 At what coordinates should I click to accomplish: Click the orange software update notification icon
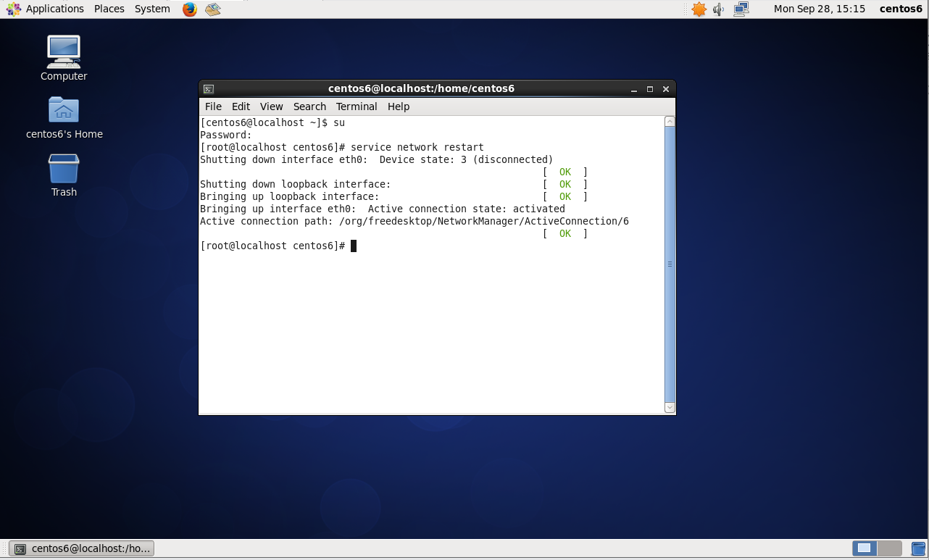(699, 9)
